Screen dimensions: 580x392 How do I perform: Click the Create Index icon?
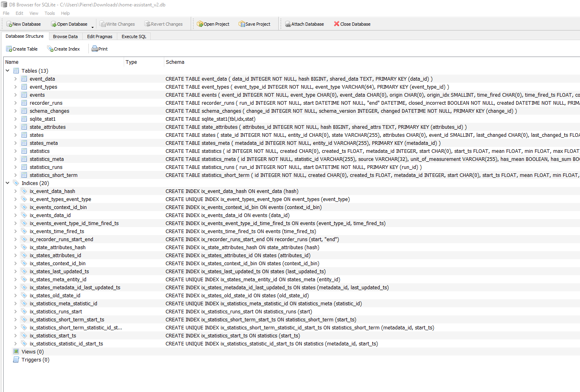(x=50, y=49)
